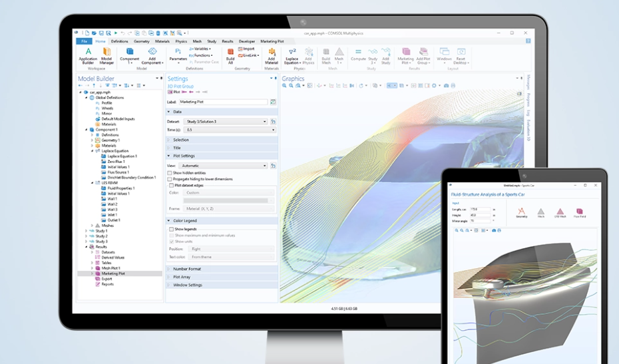Open the Marketing Plot ribbon button
Screen dimensions: 619x364
[406, 56]
